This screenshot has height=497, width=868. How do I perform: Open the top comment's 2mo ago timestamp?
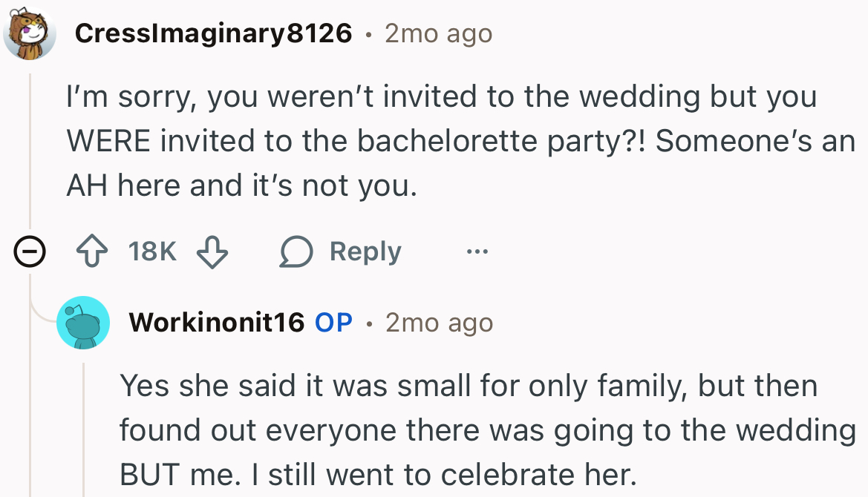pos(438,33)
